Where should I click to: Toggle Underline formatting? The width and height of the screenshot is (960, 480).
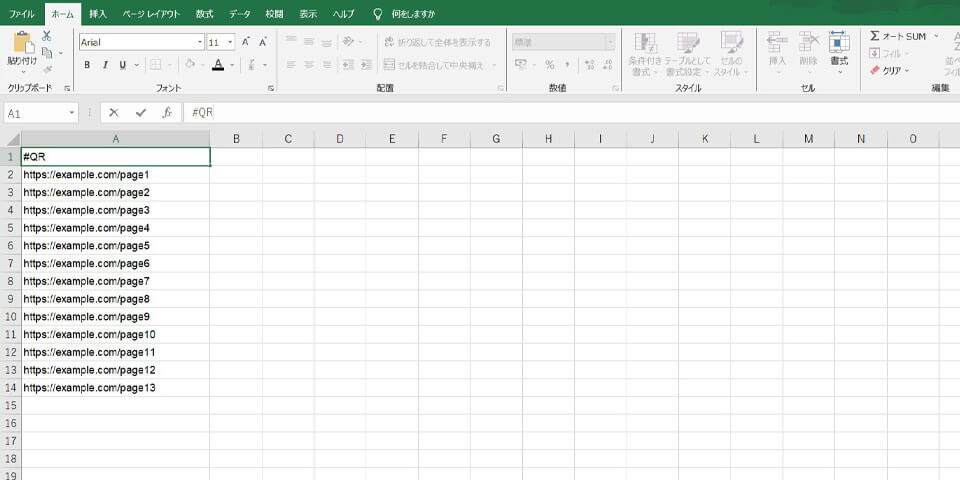pyautogui.click(x=122, y=65)
